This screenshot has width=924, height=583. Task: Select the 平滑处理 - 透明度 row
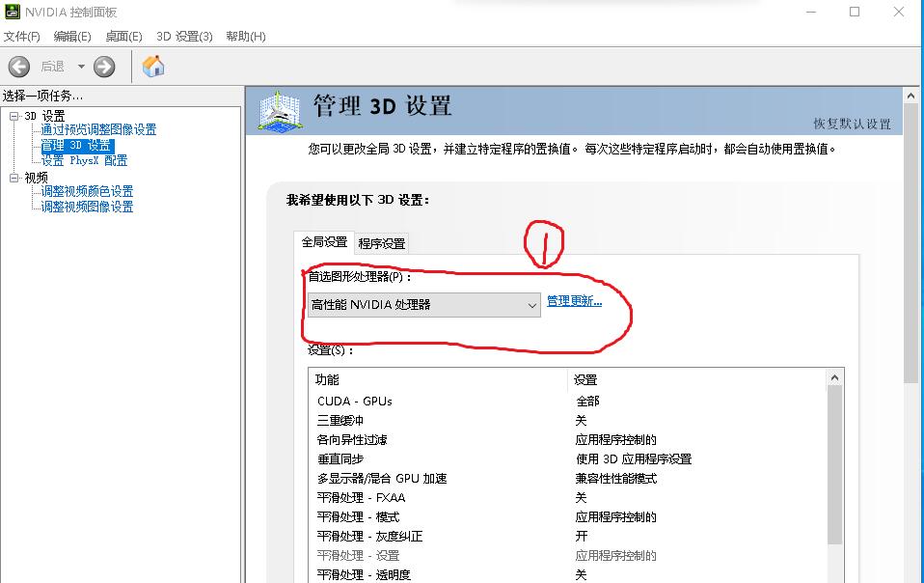tap(567, 574)
